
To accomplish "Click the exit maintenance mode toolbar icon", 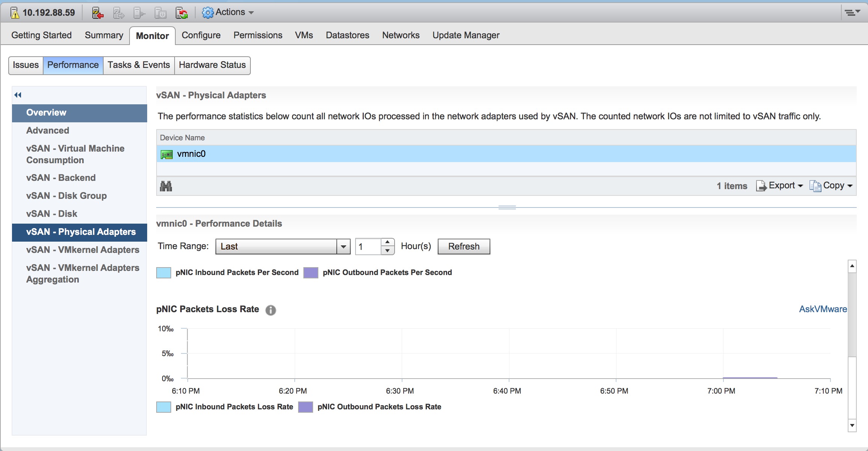I will [x=119, y=13].
